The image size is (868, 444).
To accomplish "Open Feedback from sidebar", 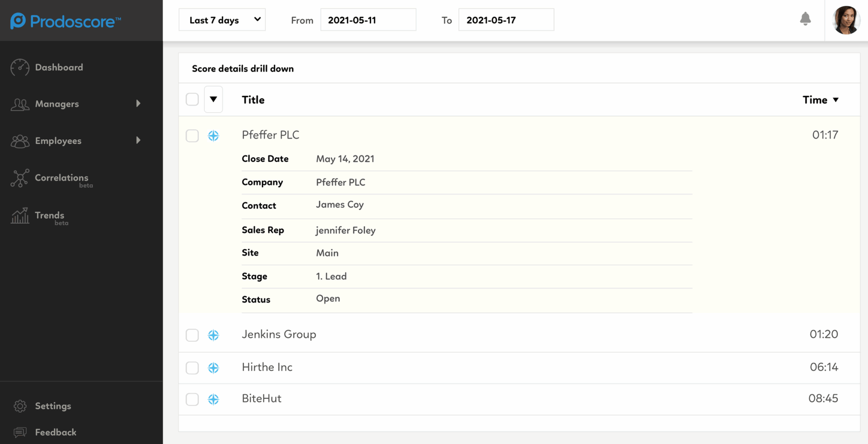I will click(56, 432).
